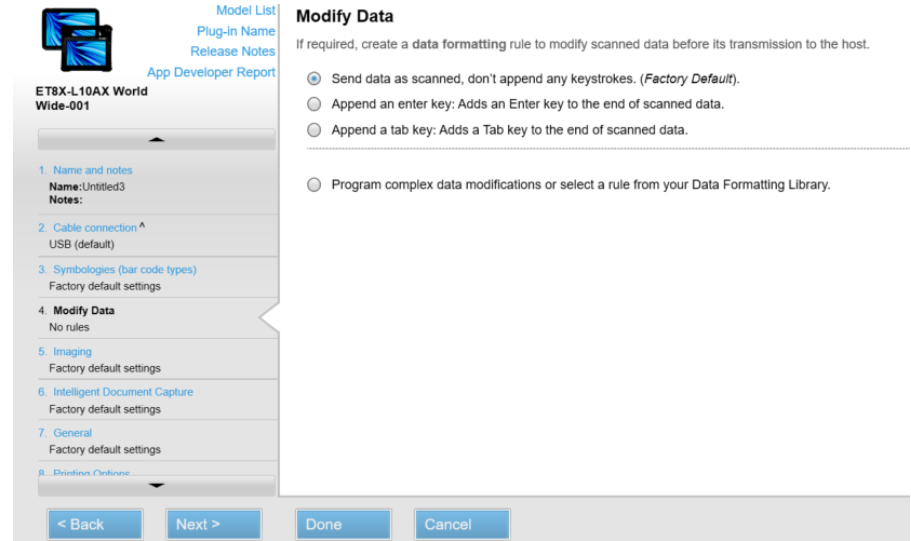Open the Release Notes link
911x541 pixels.
232,52
